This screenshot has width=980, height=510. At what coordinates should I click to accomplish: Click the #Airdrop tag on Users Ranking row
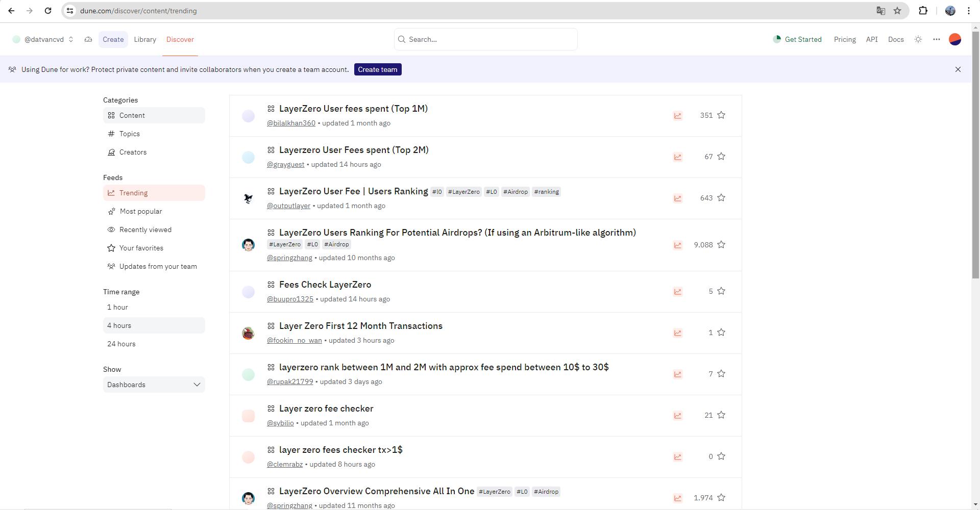point(515,192)
